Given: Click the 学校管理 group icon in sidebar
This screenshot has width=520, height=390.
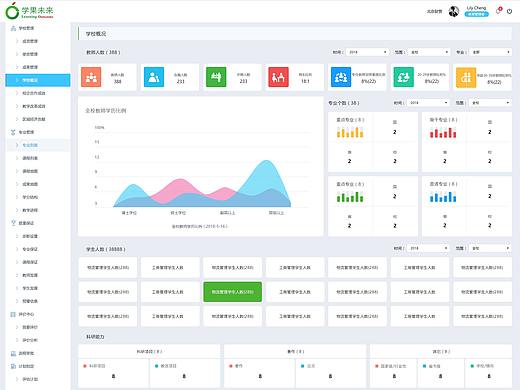Looking at the screenshot, I should point(13,28).
